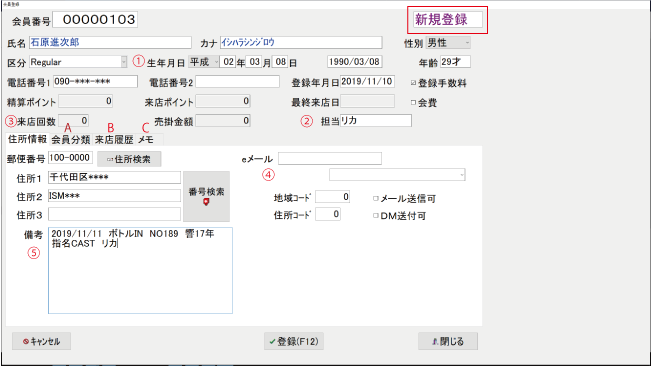Click the empty 住所3 field
Viewport: 651px width, 366px height.
(x=114, y=214)
